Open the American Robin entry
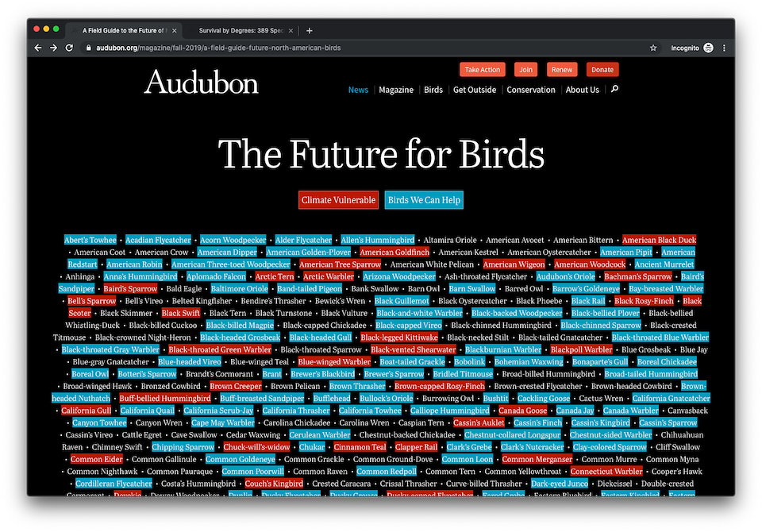This screenshot has height=532, width=762. [134, 264]
